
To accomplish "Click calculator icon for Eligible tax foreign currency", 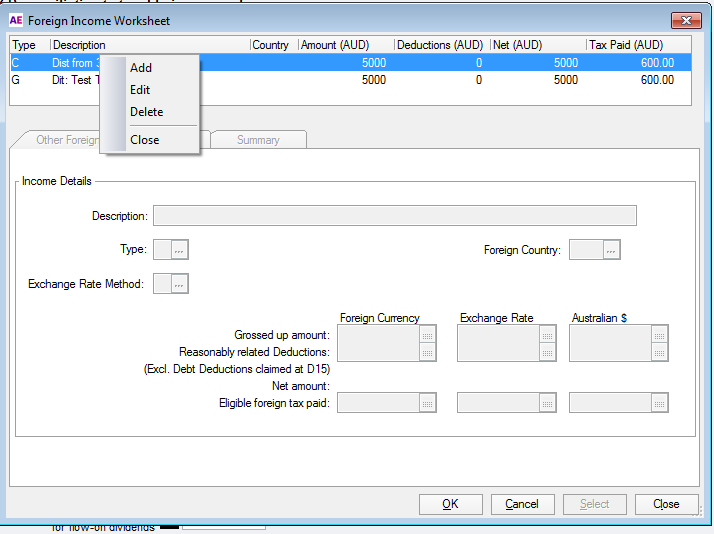I will [427, 403].
